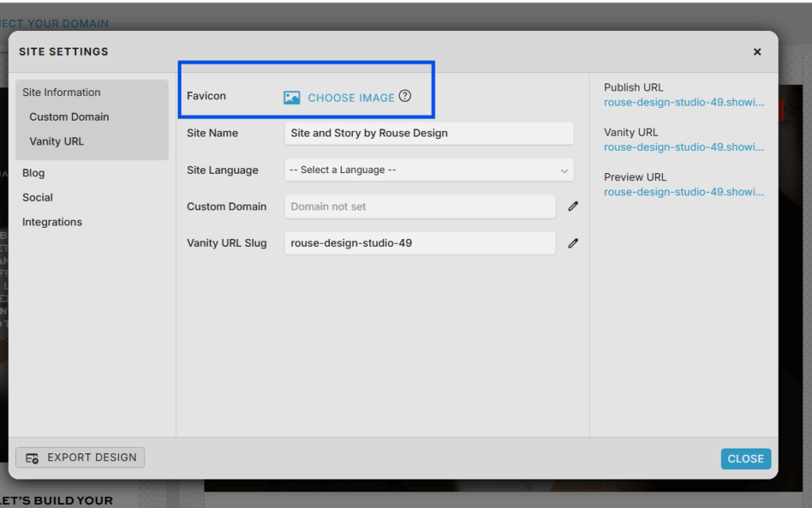The image size is (812, 508).
Task: Click the favicon image picture icon
Action: [292, 98]
